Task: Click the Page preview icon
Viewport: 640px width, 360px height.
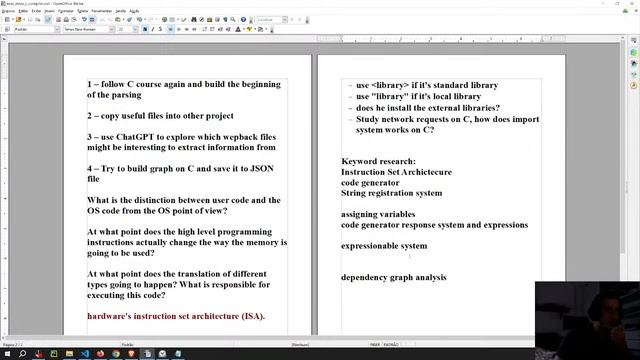Action: pyautogui.click(x=74, y=20)
